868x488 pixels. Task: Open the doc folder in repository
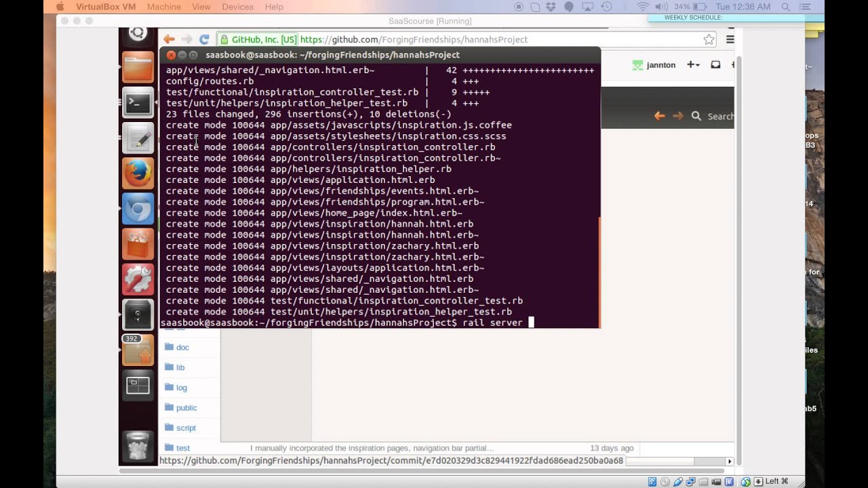coord(182,348)
